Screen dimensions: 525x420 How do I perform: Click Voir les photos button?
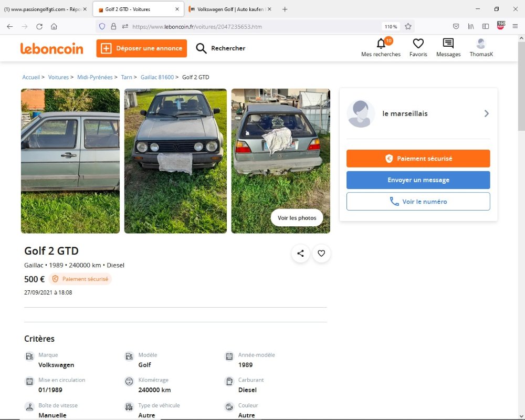[x=297, y=218]
